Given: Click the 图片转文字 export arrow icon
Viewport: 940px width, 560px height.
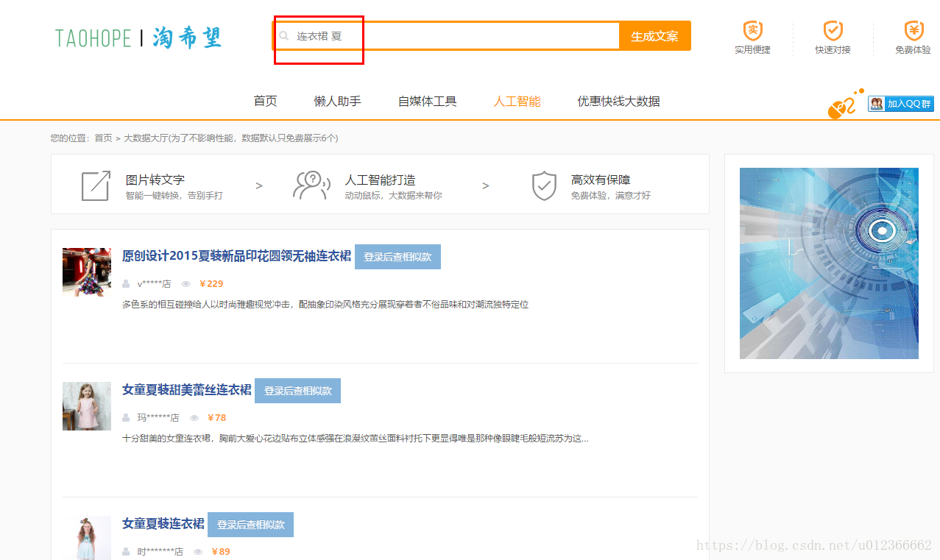Looking at the screenshot, I should [96, 185].
